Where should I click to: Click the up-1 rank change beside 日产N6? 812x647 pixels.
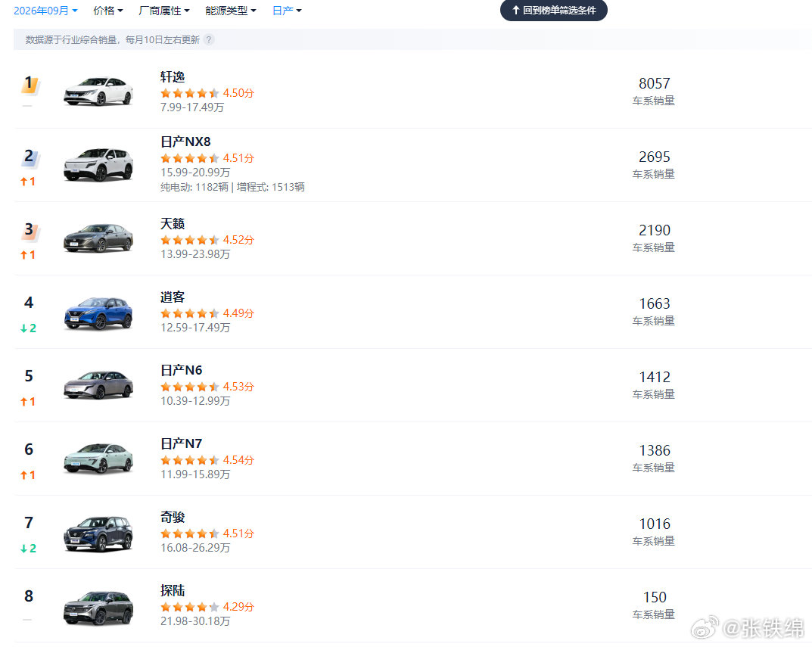28,402
